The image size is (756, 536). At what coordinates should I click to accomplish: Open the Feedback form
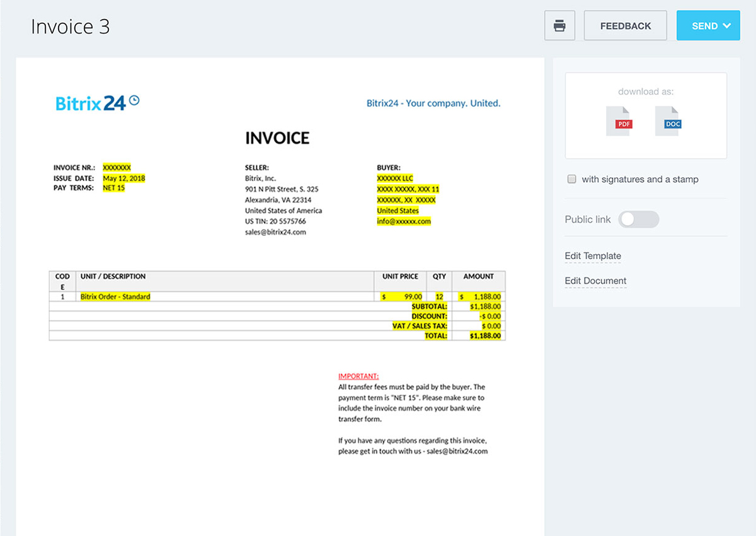[625, 26]
